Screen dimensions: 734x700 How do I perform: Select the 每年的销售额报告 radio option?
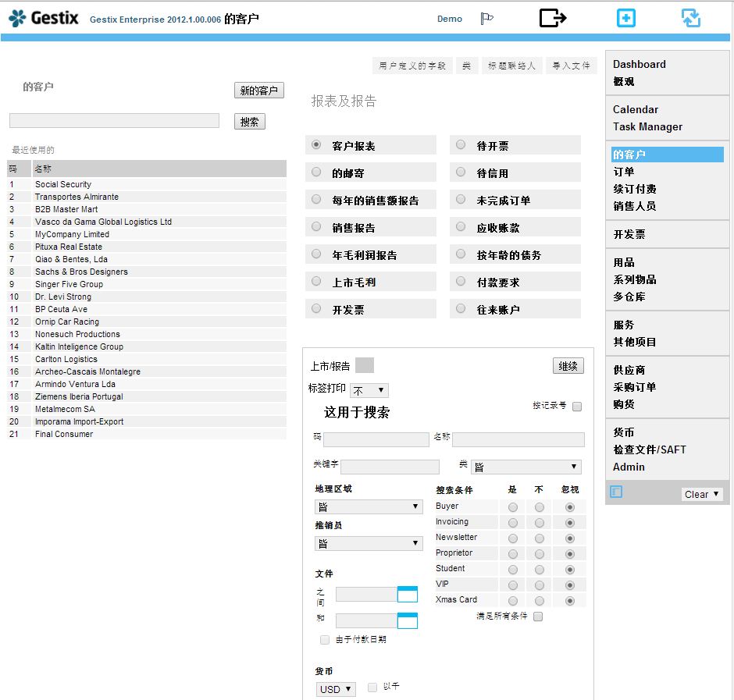point(316,199)
